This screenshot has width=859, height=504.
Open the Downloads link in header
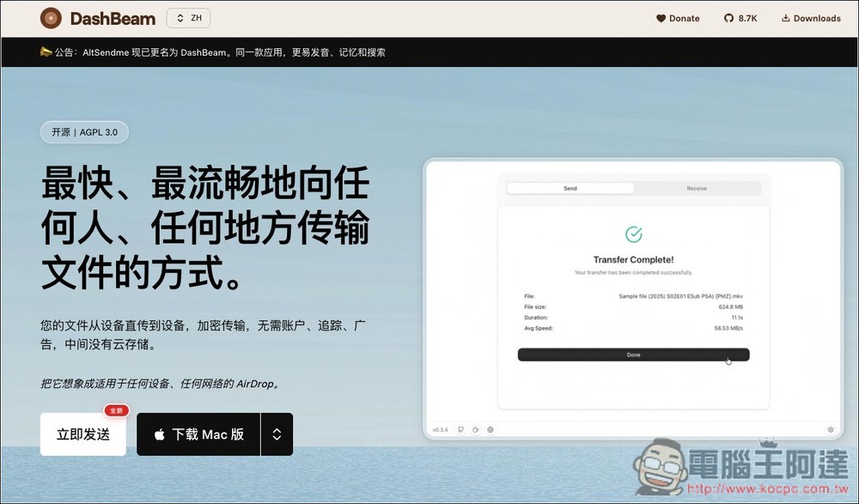click(x=811, y=18)
